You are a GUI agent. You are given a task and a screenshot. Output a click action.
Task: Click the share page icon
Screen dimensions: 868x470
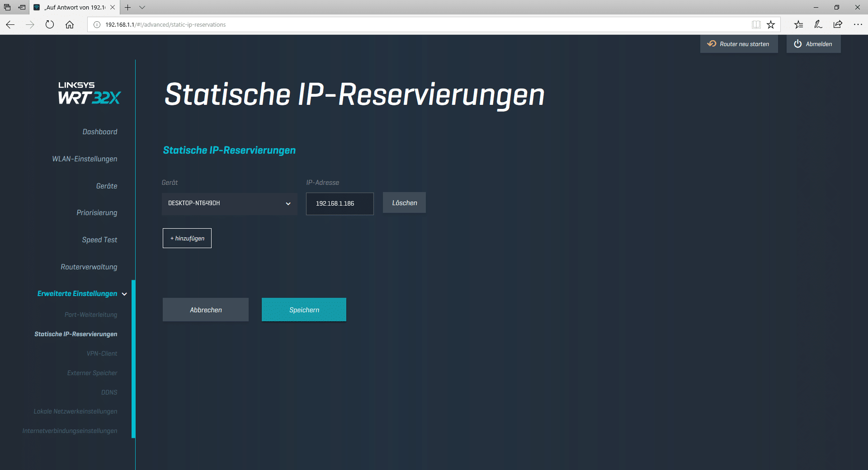[838, 24]
